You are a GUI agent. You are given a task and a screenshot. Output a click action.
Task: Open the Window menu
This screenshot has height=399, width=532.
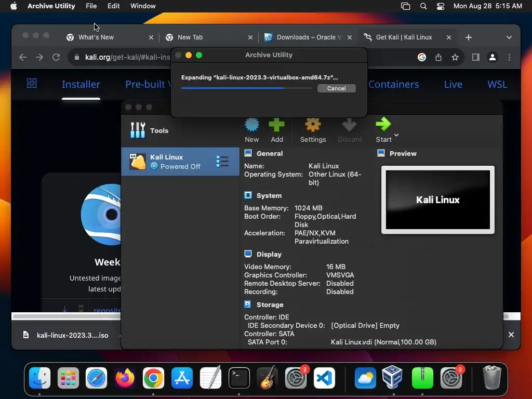[143, 6]
